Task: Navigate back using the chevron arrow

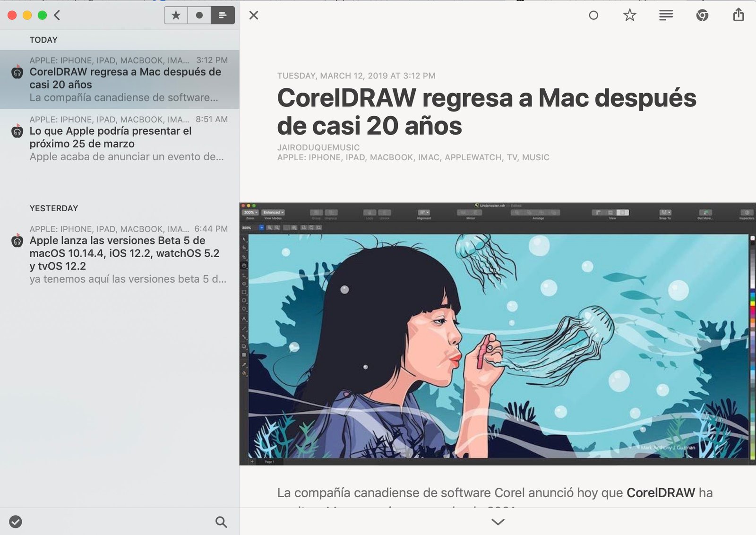Action: [x=56, y=15]
